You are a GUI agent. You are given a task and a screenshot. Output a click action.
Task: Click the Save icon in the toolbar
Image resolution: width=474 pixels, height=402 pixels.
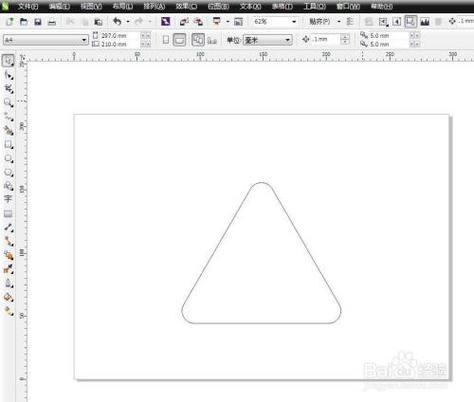pyautogui.click(x=38, y=22)
